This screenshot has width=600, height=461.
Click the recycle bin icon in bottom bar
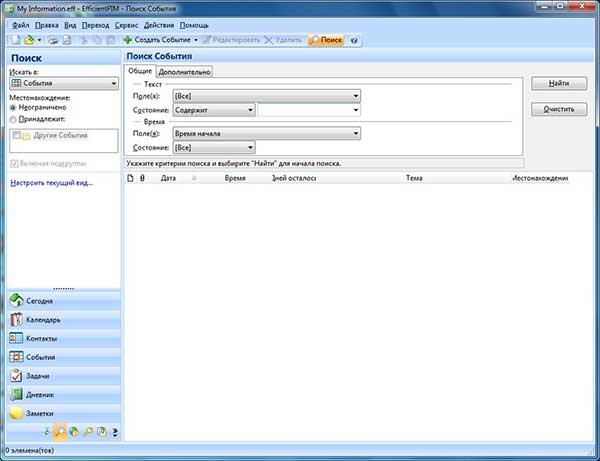point(101,432)
